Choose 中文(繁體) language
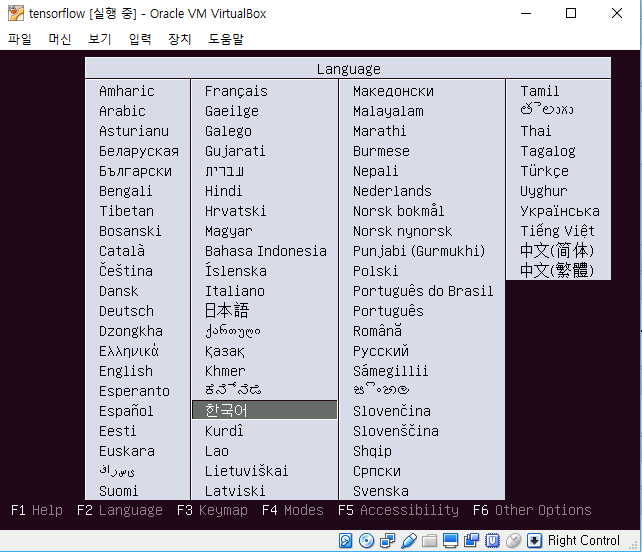Viewport: 642px width, 552px height. pos(557,270)
